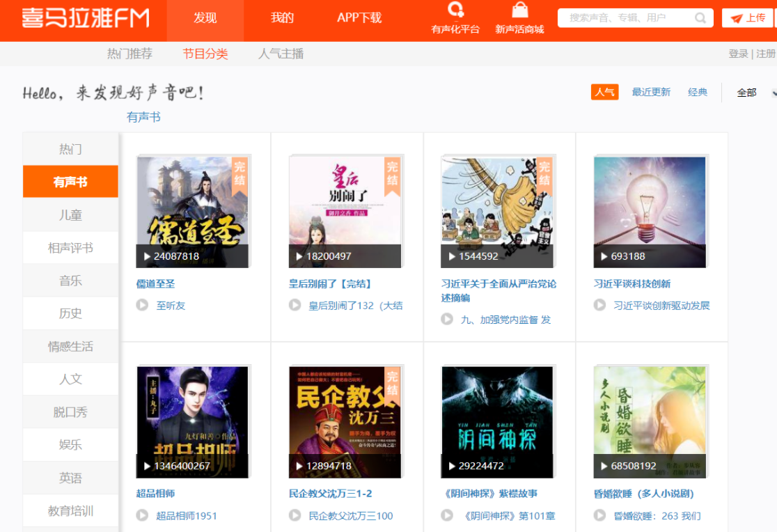Select 教育培训 category in sidebar
The width and height of the screenshot is (777, 532).
pos(70,510)
